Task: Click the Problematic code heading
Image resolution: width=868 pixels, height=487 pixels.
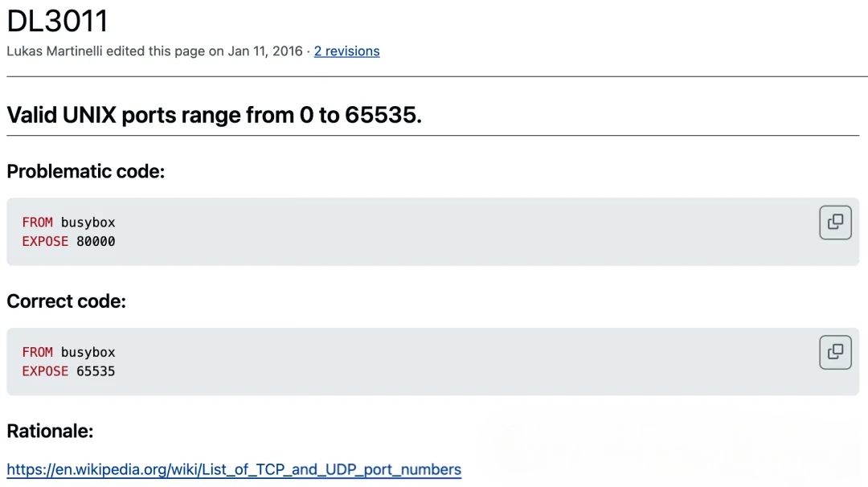Action: (x=85, y=171)
